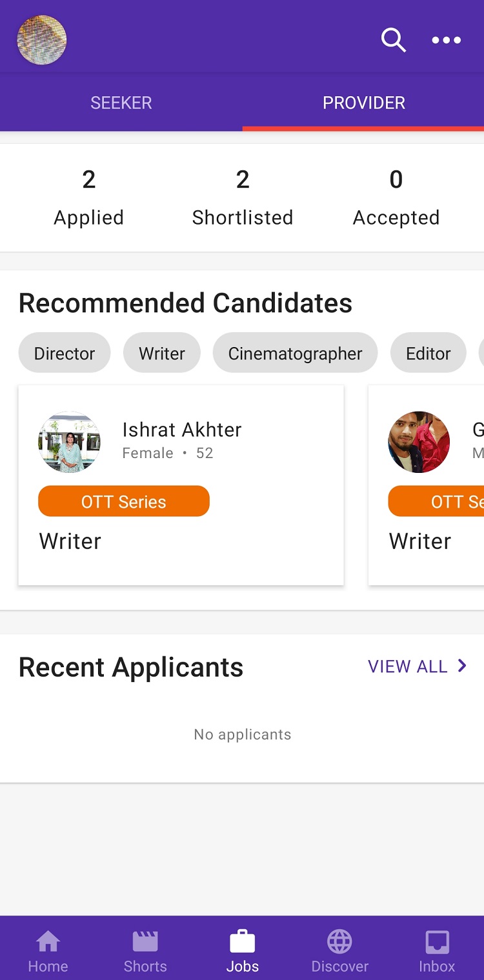Tap the OTT Series tag on Ishrat's card
484x980 pixels.
click(124, 501)
